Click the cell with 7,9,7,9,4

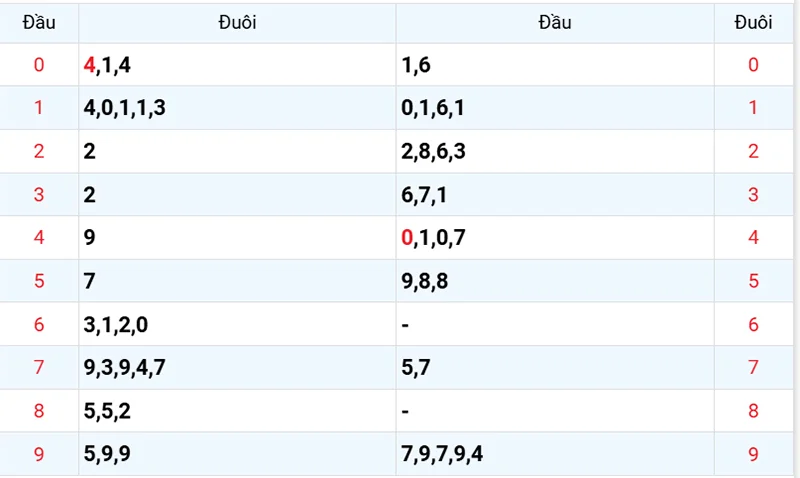point(442,454)
